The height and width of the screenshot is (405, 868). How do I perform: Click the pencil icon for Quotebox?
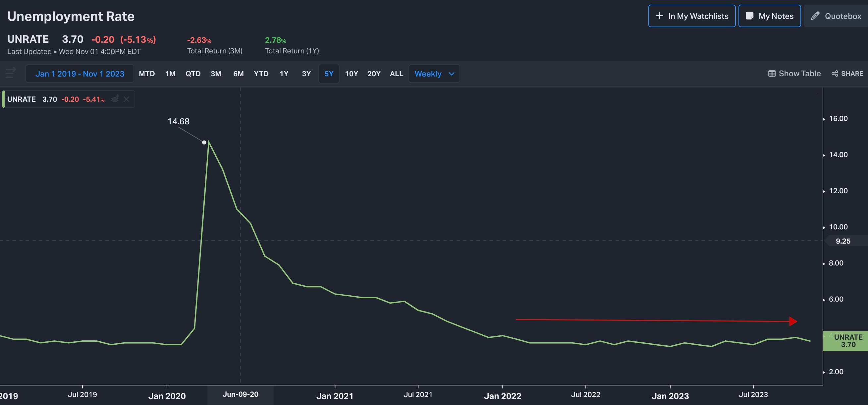[815, 16]
